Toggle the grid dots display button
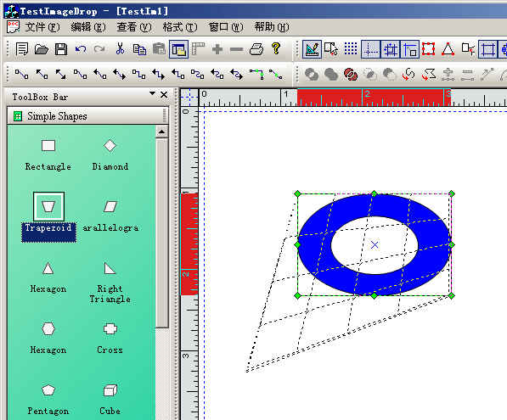 (x=351, y=48)
